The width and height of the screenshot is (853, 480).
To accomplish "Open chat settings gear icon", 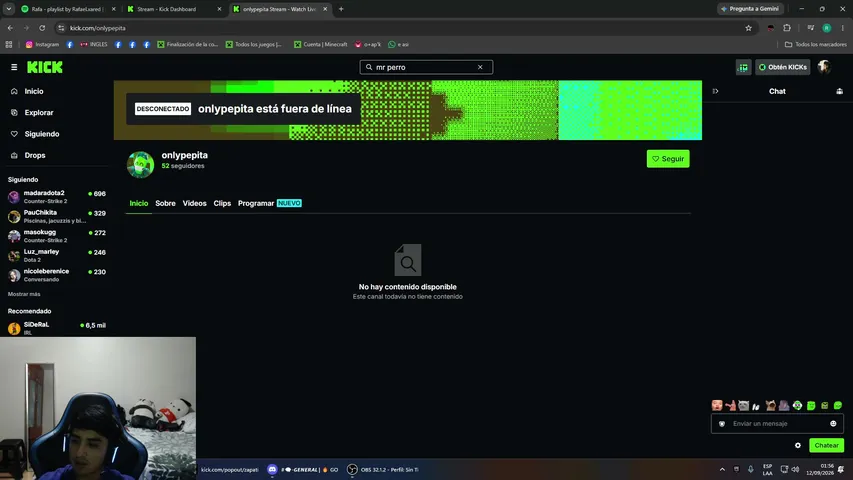I will click(798, 445).
